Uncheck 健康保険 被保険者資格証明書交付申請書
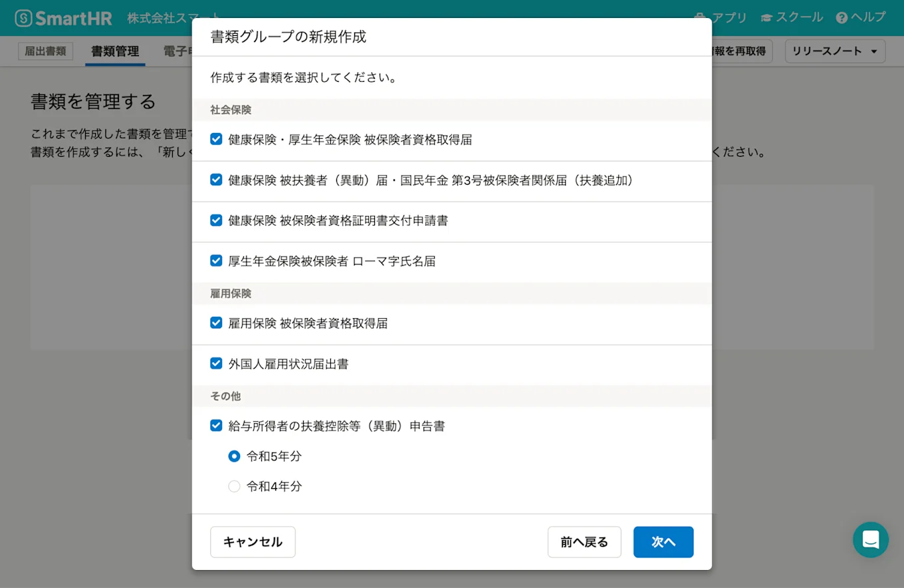 point(216,220)
